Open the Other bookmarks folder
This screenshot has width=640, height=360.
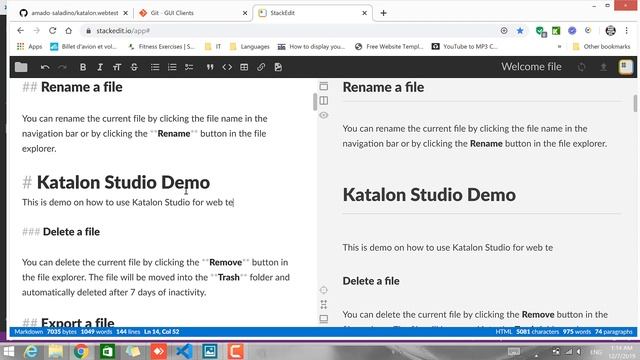pyautogui.click(x=601, y=47)
